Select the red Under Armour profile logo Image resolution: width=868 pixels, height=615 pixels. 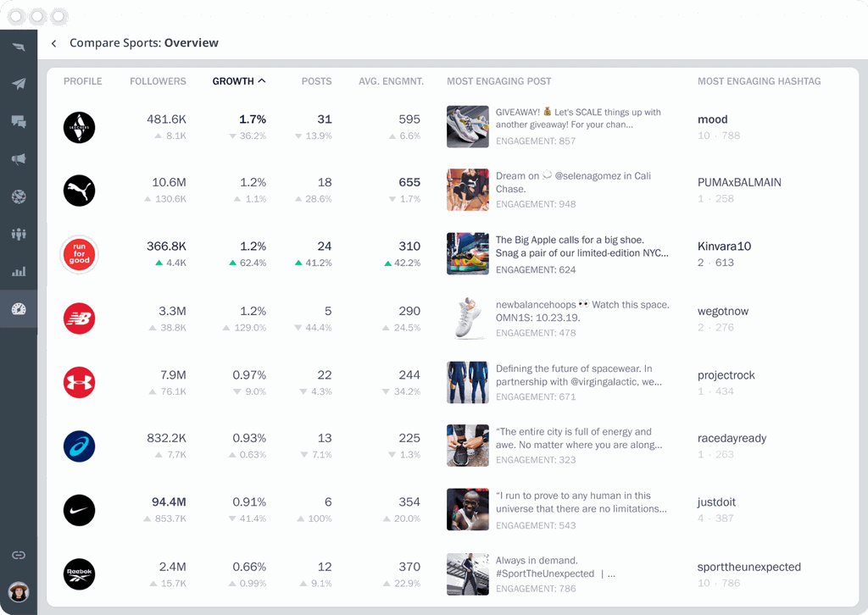[80, 382]
